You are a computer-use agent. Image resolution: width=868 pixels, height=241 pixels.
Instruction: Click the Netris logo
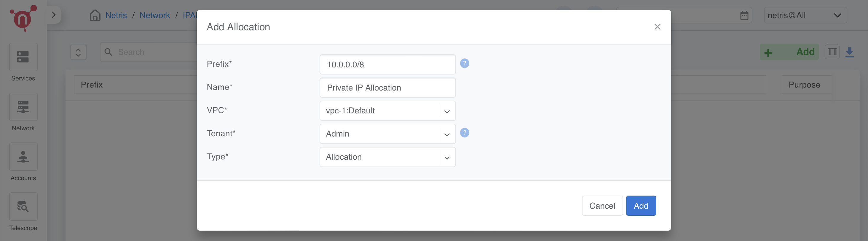[23, 19]
